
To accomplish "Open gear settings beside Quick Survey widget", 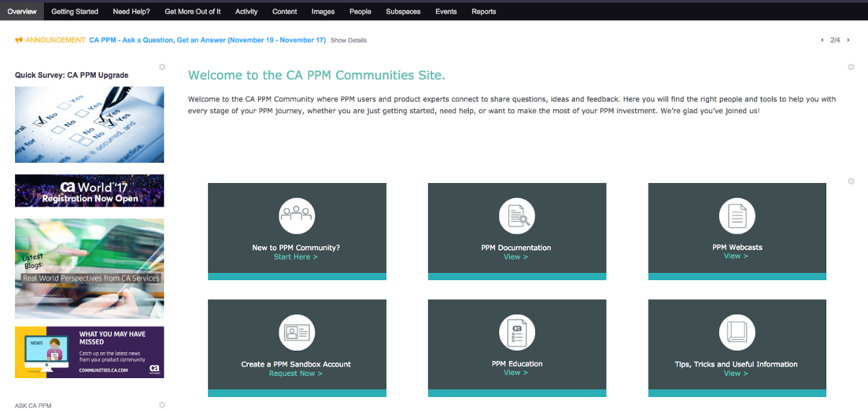I will (x=162, y=67).
